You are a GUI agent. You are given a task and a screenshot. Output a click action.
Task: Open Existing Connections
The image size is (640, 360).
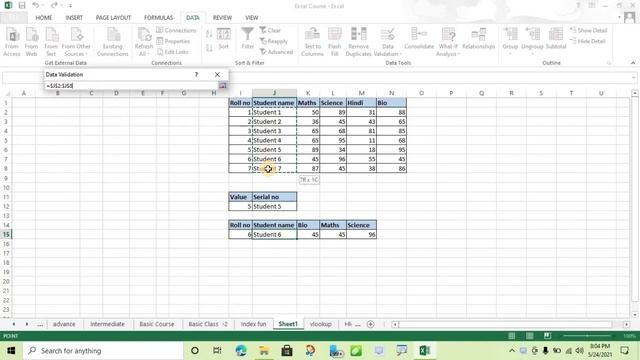113,42
